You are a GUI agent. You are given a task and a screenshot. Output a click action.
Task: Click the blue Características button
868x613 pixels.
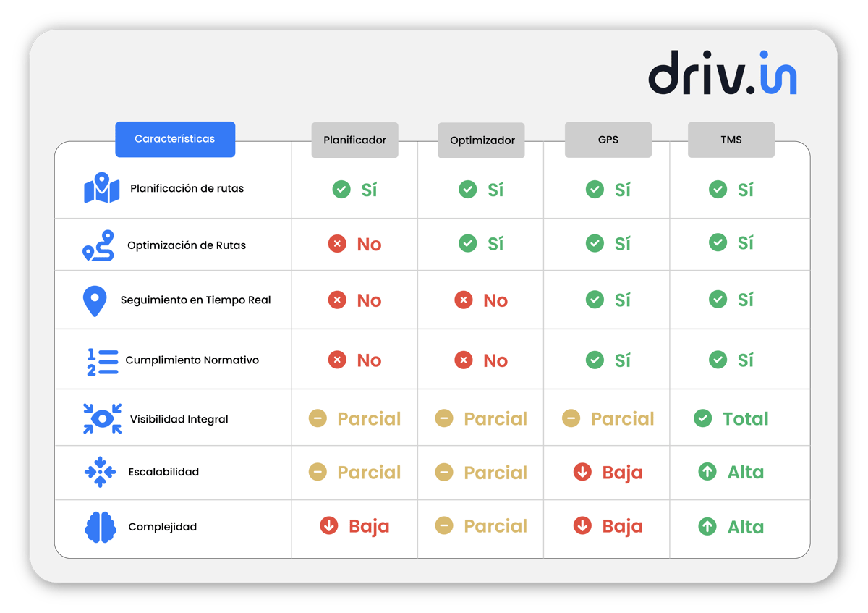coord(175,139)
